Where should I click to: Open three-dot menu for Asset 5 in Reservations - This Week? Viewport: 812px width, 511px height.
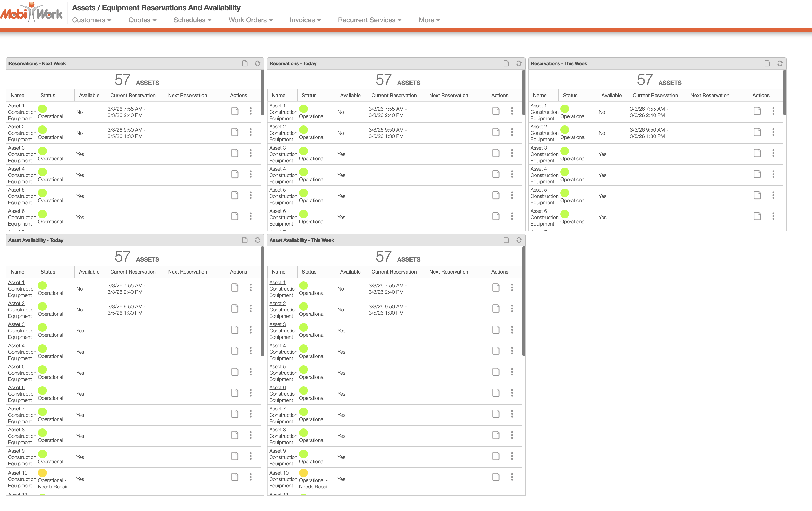(773, 195)
